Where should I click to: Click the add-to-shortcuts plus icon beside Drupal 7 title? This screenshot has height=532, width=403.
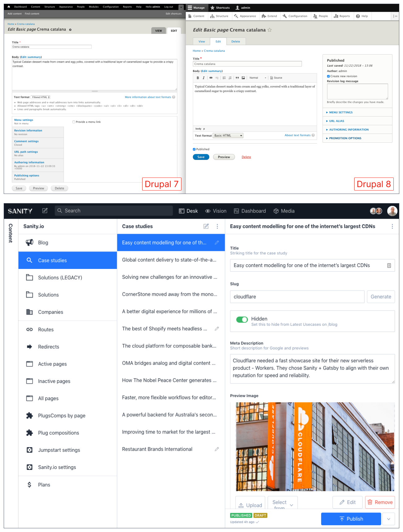(x=70, y=30)
